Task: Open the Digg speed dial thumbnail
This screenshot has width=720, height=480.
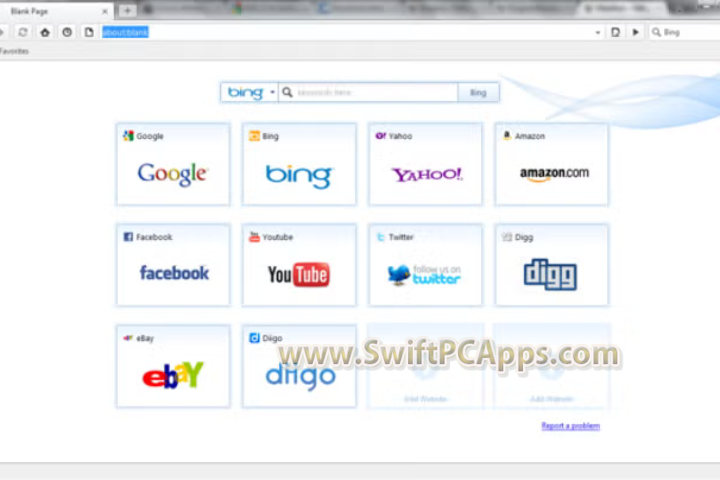Action: point(551,265)
